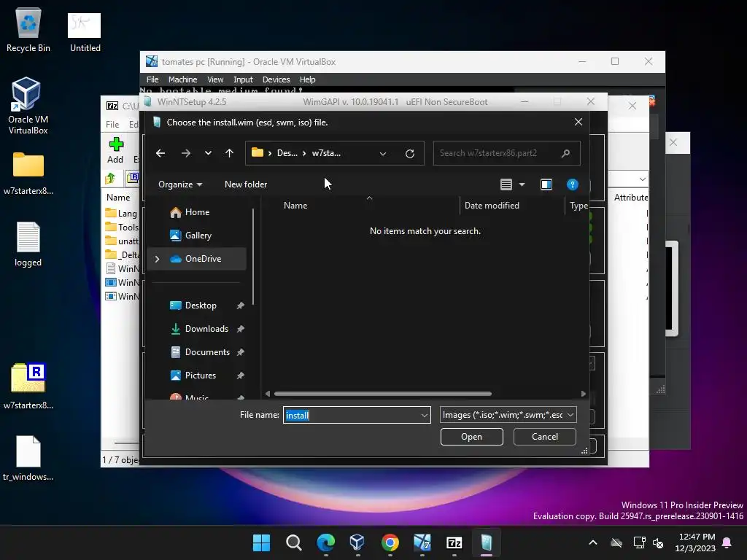The height and width of the screenshot is (560, 747).
Task: Switch to 7-Zip in taskbar
Action: tap(454, 542)
